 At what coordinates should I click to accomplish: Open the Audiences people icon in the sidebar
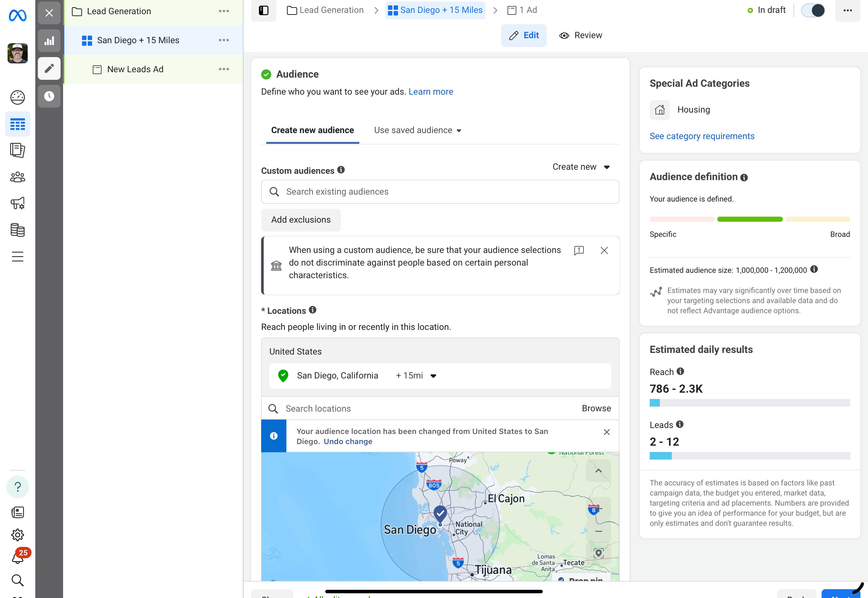tap(17, 177)
